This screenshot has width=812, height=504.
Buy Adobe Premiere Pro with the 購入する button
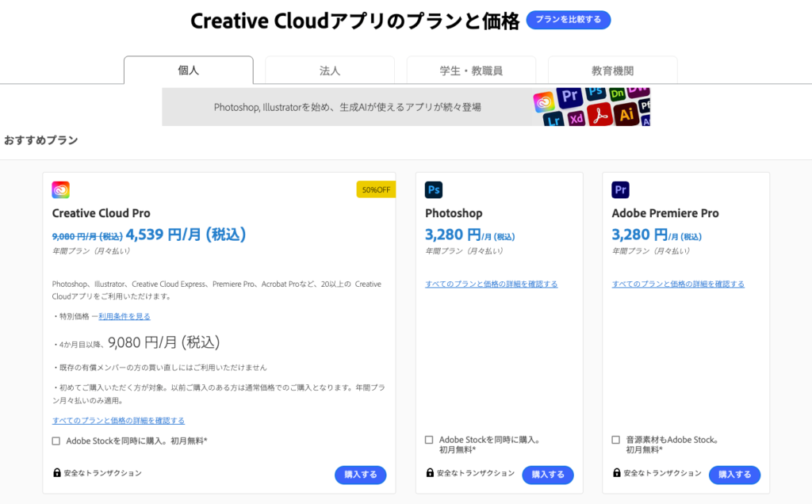point(734,475)
